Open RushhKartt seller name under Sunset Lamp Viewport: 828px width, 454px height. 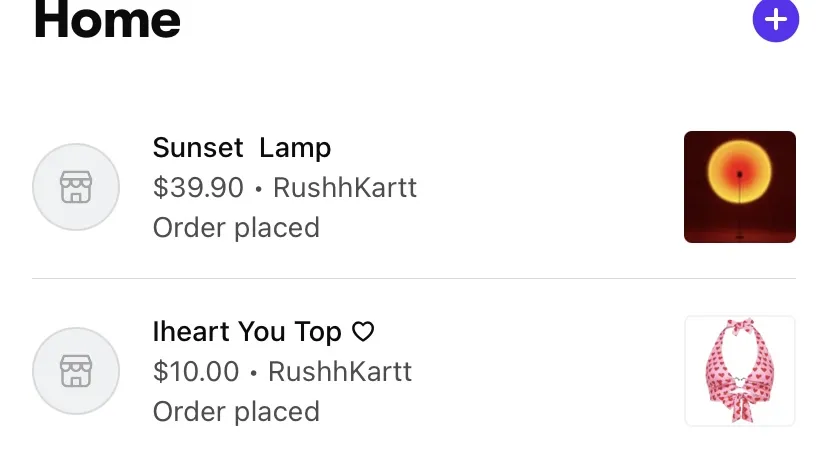(x=345, y=187)
